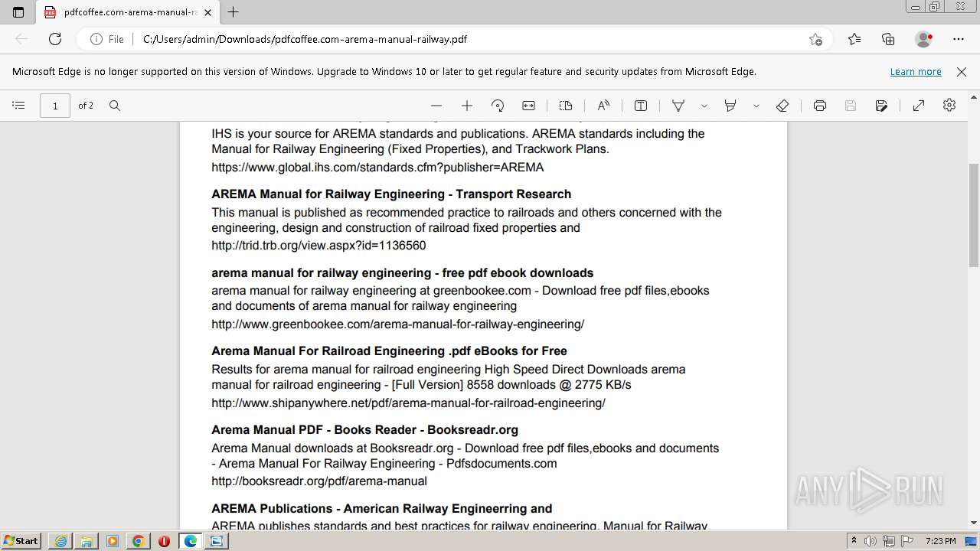Select the Highlight tool
Viewport: 980px width, 551px height.
(x=730, y=106)
